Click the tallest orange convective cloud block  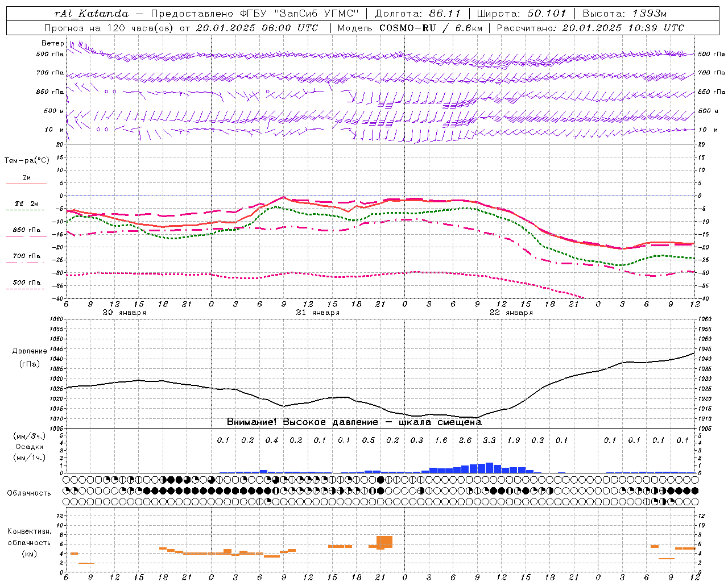(x=384, y=542)
